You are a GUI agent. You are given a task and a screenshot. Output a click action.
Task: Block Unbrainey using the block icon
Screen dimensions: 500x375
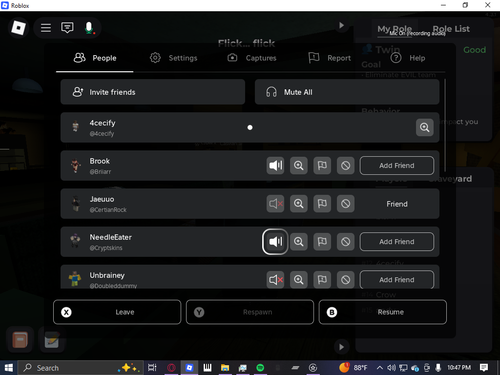345,279
